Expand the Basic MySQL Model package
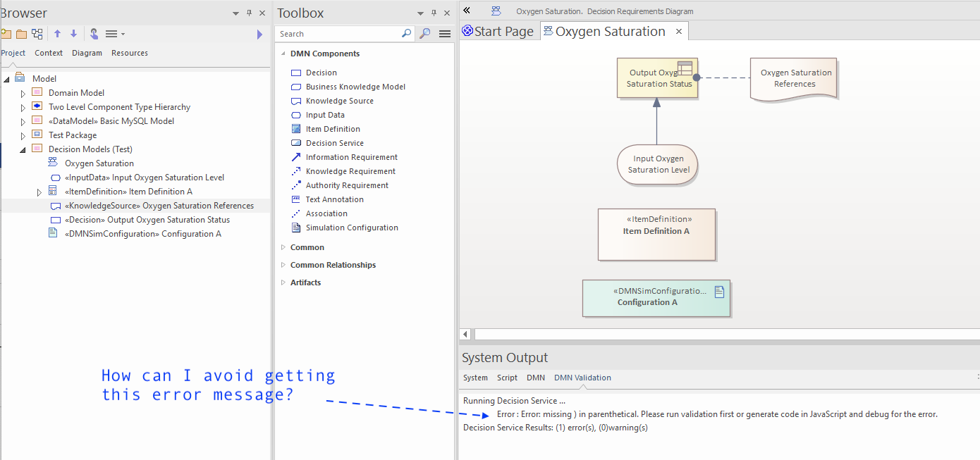The image size is (980, 460). click(x=23, y=121)
